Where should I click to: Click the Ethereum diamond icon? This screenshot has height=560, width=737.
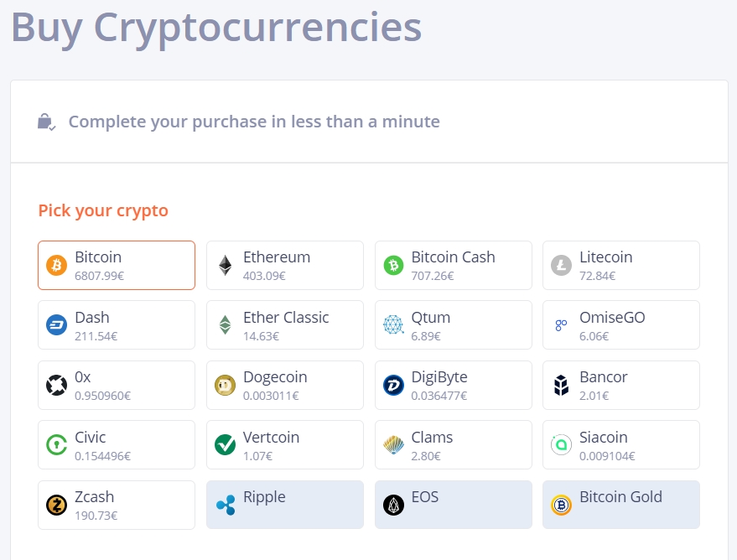(226, 266)
